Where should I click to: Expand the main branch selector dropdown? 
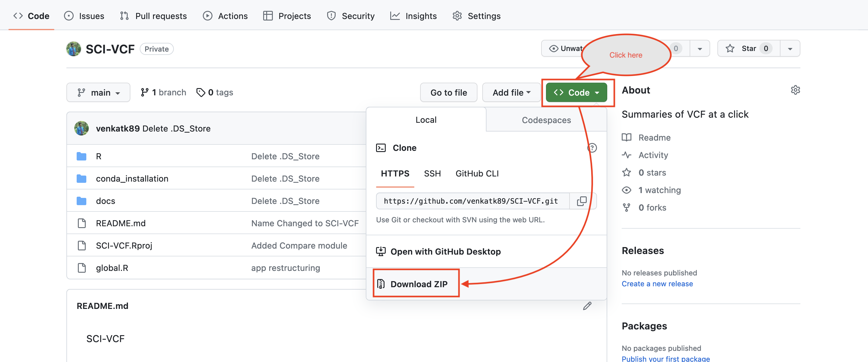click(98, 92)
